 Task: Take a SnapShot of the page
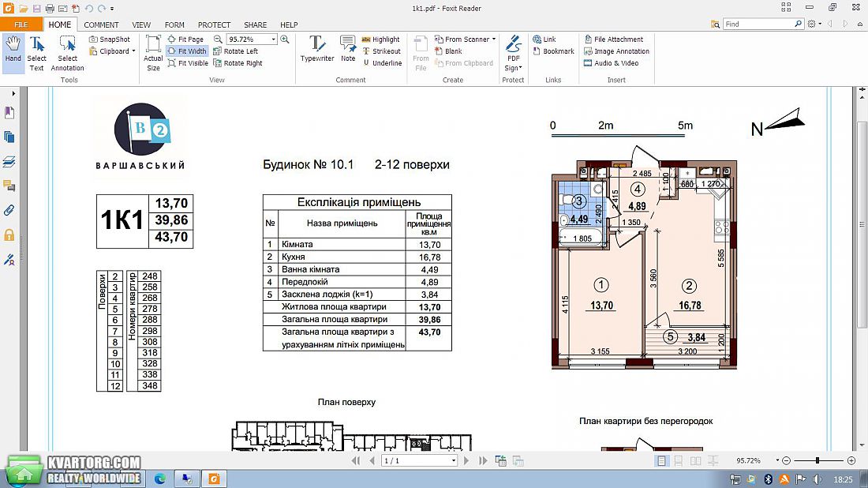pyautogui.click(x=110, y=39)
